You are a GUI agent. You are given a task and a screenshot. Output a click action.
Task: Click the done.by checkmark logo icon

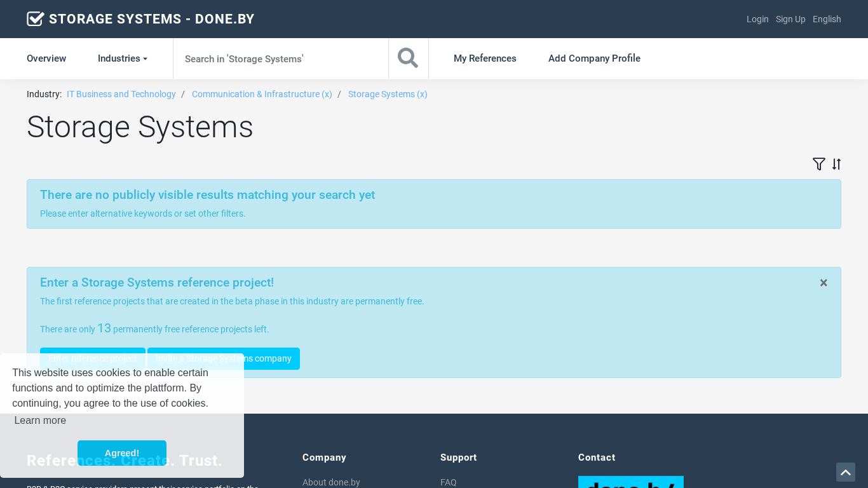pos(36,19)
